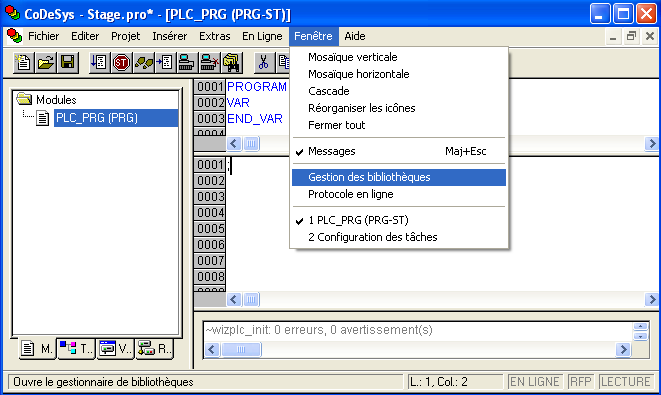
Task: Click the document icon beside PLC_PRG (PRG)
Action: point(43,118)
